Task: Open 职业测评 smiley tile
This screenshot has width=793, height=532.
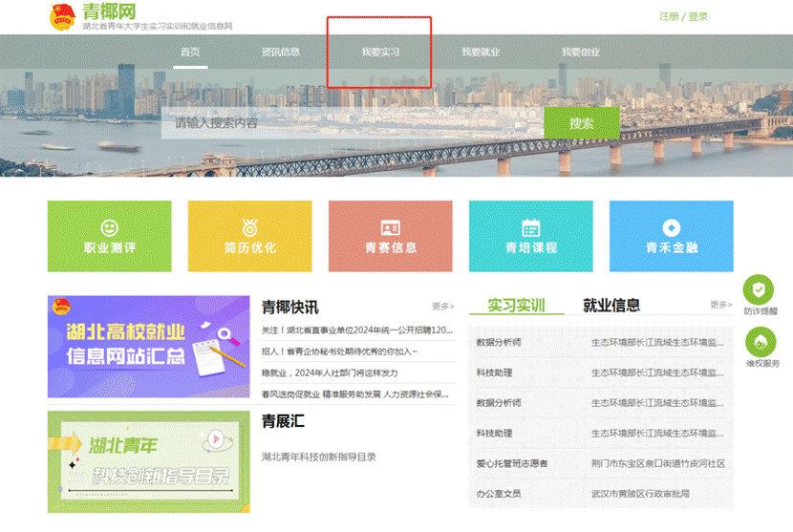Action: 109,236
